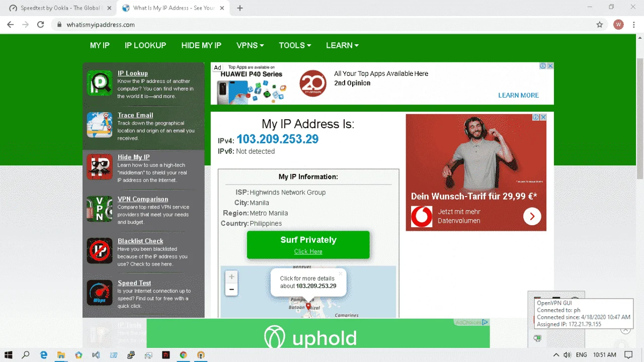The height and width of the screenshot is (362, 644).
Task: Open File Explorer from the taskbar
Action: pos(61,355)
